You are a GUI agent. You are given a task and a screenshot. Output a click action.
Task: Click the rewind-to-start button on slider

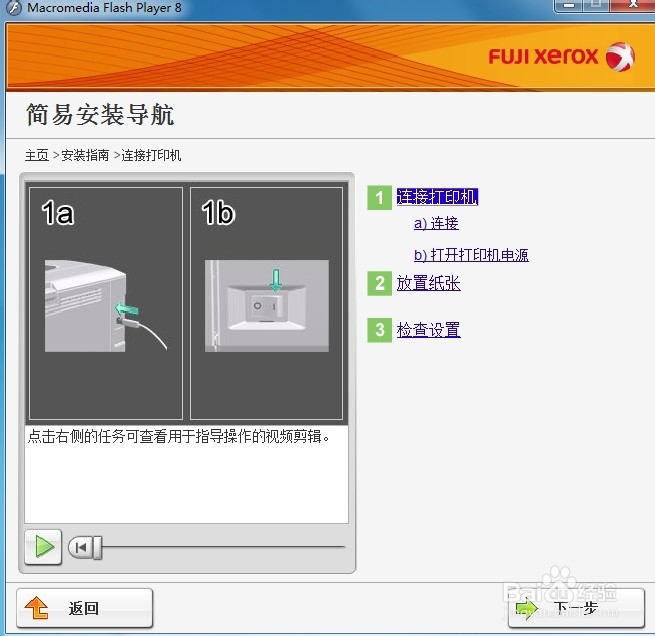[x=81, y=547]
